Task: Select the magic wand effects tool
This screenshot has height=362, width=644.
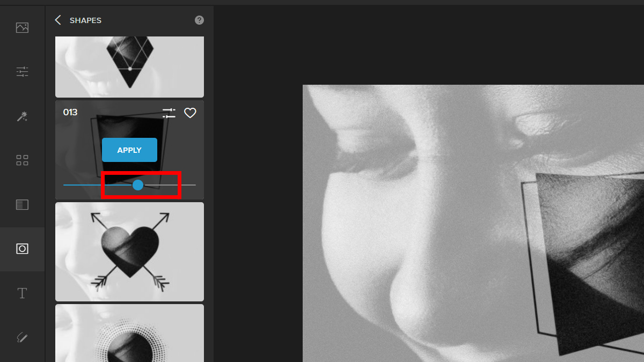Action: 22,116
